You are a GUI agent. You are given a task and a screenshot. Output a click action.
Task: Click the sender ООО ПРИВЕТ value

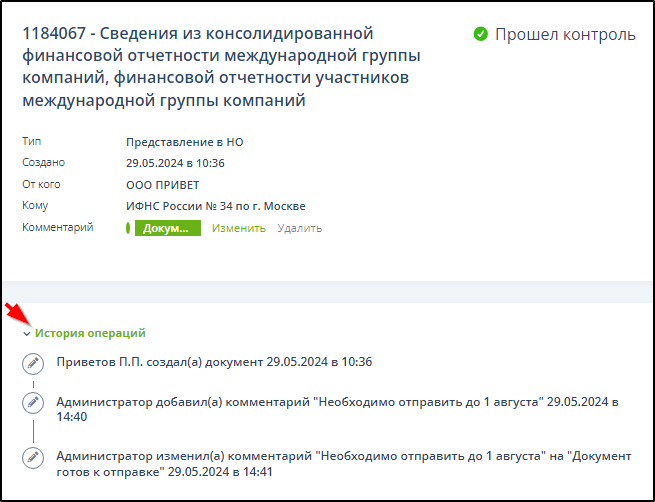162,185
